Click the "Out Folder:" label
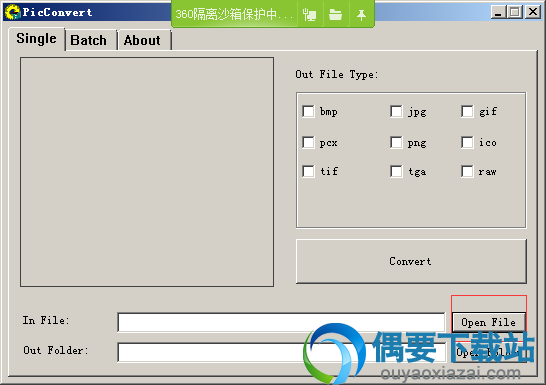The width and height of the screenshot is (546, 385). click(x=56, y=350)
